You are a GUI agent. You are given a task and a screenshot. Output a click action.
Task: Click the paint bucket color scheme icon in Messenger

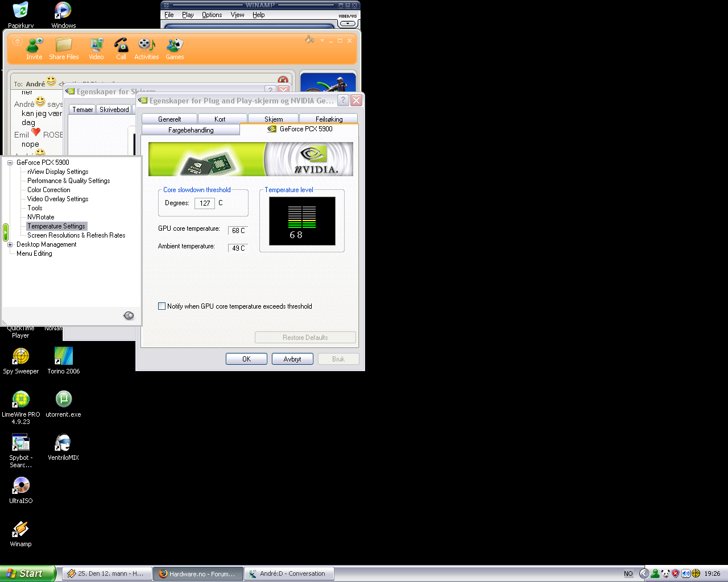tap(309, 40)
